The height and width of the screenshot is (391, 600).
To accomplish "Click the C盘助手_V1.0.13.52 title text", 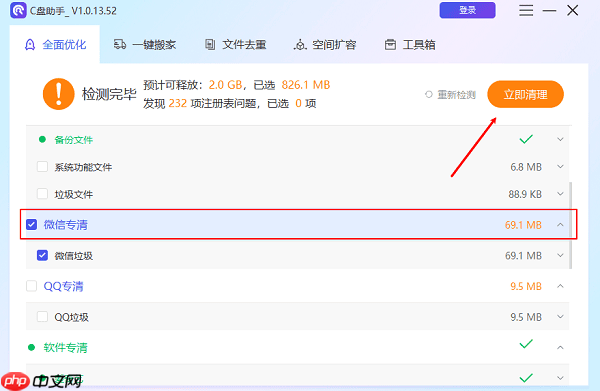I will [x=73, y=11].
